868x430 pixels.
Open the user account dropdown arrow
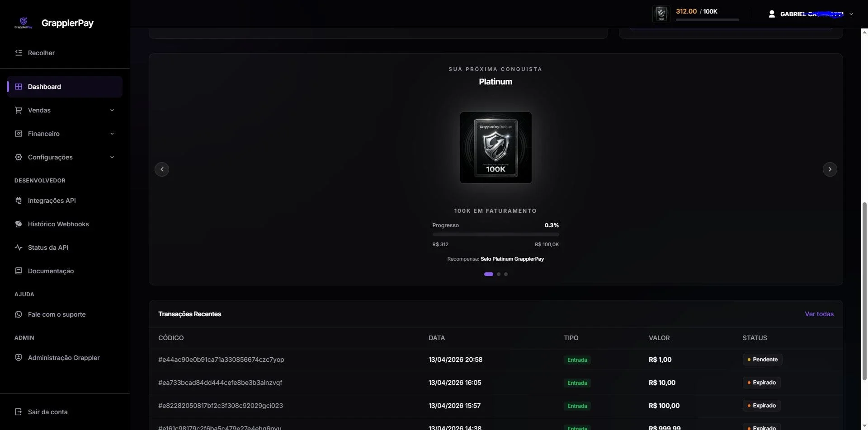coord(851,14)
